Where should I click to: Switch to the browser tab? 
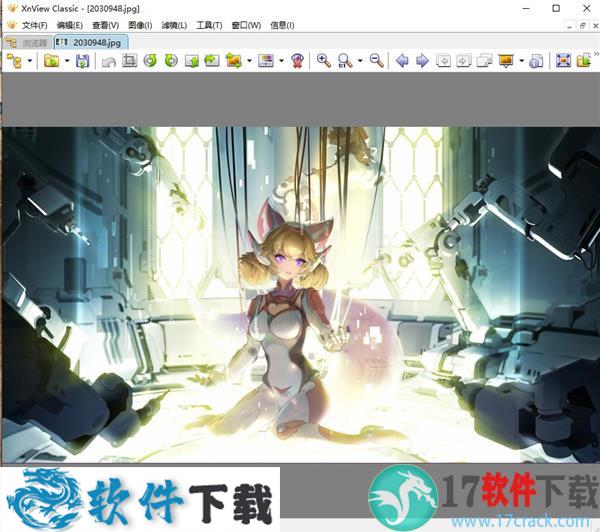pyautogui.click(x=28, y=42)
